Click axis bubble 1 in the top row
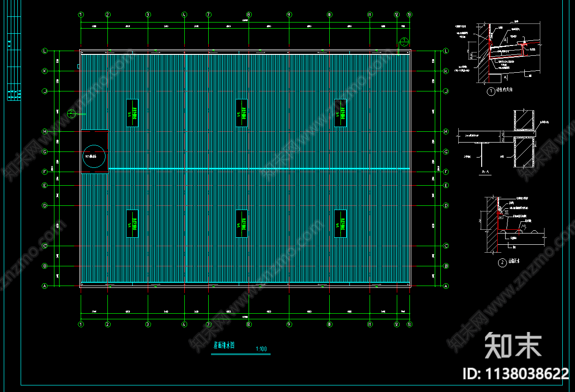This screenshot has height=392, width=575. 81,15
